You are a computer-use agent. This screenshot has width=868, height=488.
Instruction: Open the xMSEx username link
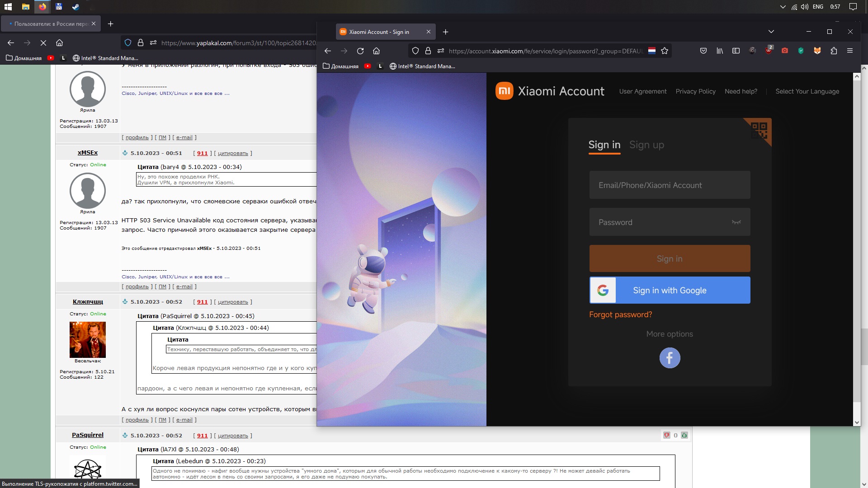pos(87,153)
